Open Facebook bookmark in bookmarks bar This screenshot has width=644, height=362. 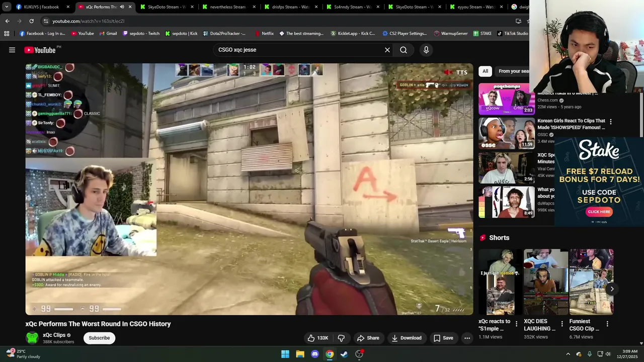42,34
